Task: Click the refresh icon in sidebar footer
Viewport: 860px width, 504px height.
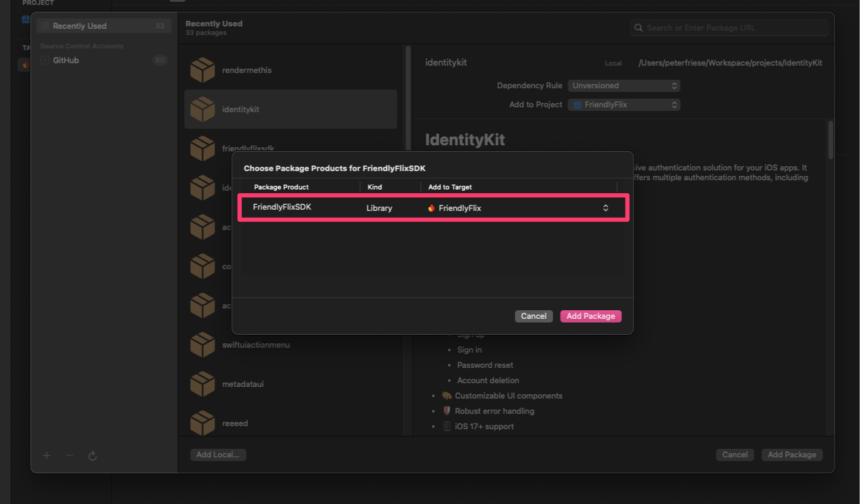Action: [x=93, y=456]
